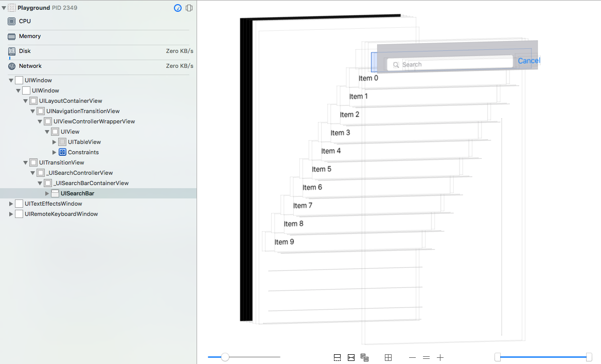Click the Search field in the 3D view
The width and height of the screenshot is (601, 364).
450,64
